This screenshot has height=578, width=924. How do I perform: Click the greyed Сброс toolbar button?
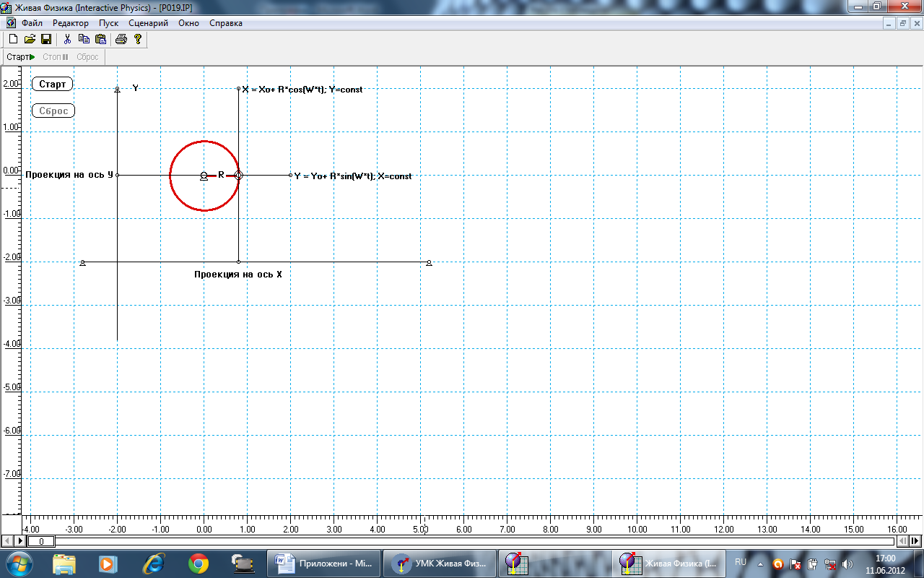(87, 56)
